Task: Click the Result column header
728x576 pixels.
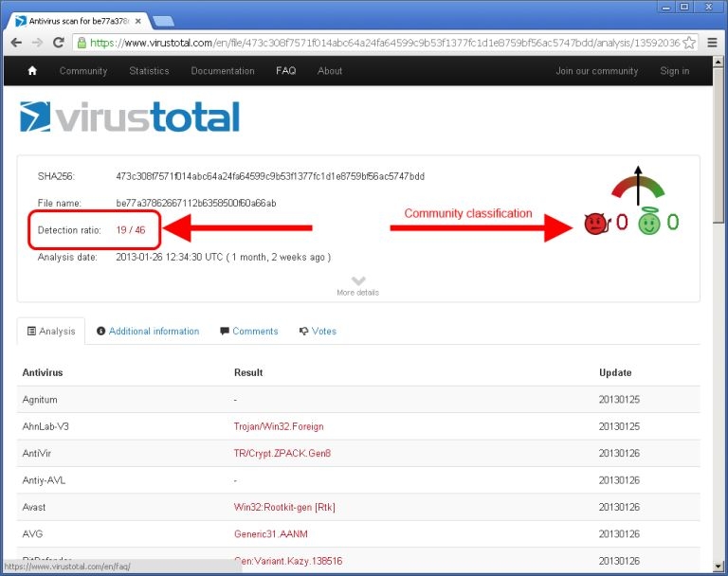Action: click(x=248, y=372)
